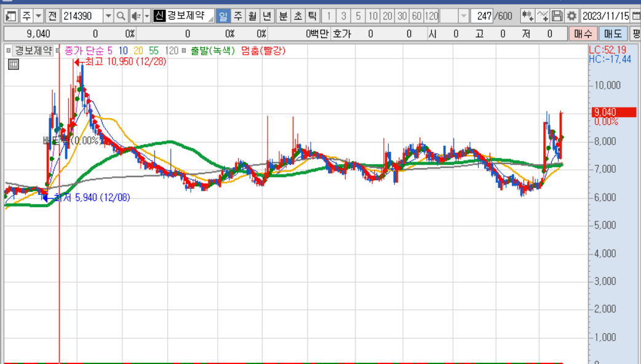The width and height of the screenshot is (641, 364).
Task: Click the 경보제약 legend label on the chart
Action: coord(33,50)
